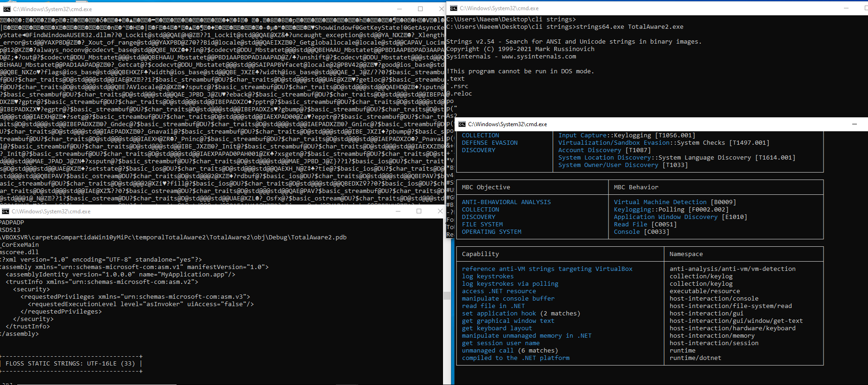
Task: Click the TotalAware2.pdb path line
Action: 173,237
